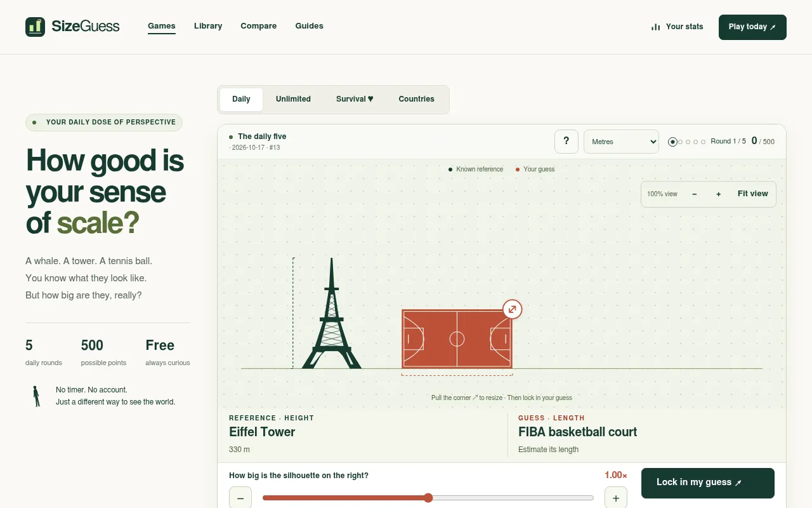Click the Your guess legend label

pyautogui.click(x=539, y=170)
